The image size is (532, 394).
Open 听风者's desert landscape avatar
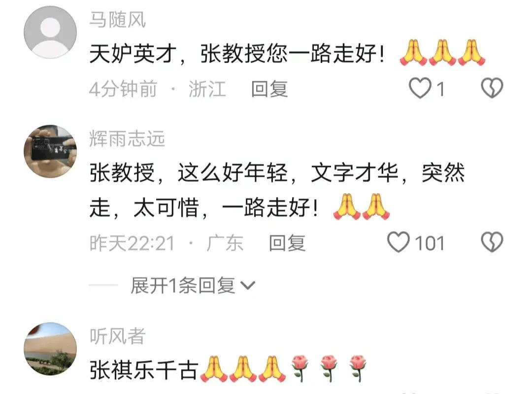coord(50,349)
